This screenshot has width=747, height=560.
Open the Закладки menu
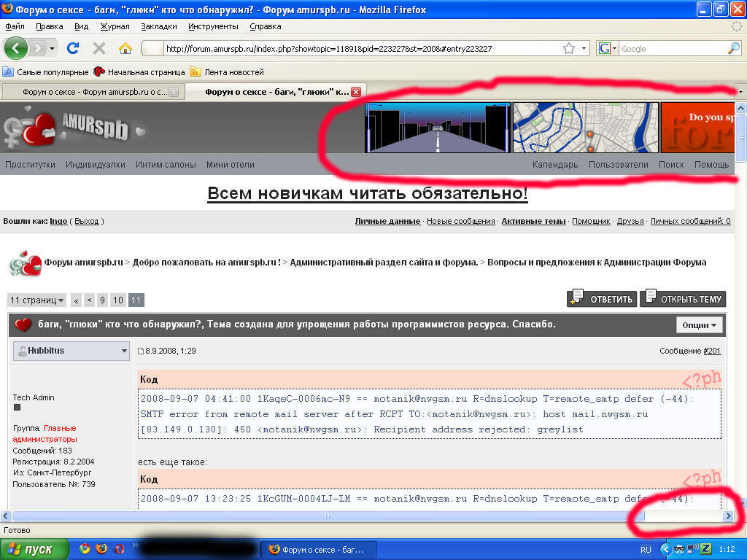click(x=158, y=26)
